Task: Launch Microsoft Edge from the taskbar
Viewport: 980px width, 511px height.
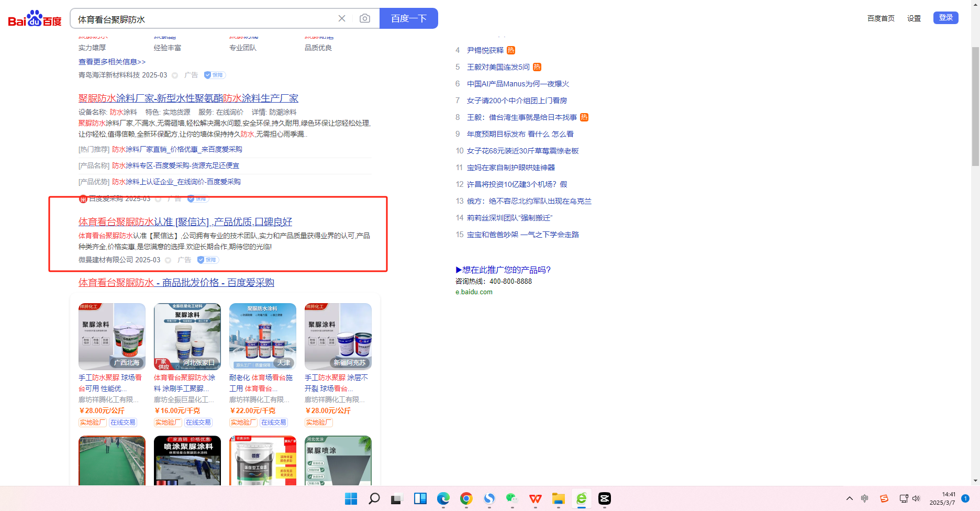Action: click(443, 498)
